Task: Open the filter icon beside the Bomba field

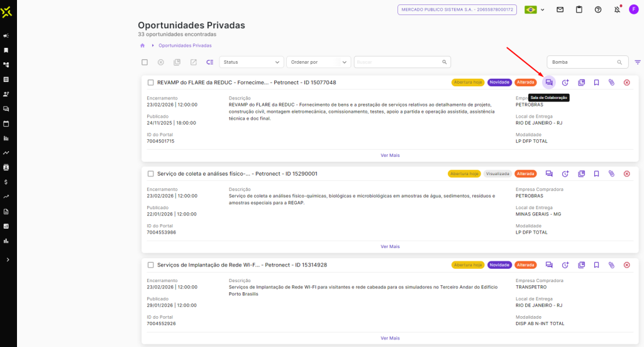Action: pyautogui.click(x=638, y=62)
